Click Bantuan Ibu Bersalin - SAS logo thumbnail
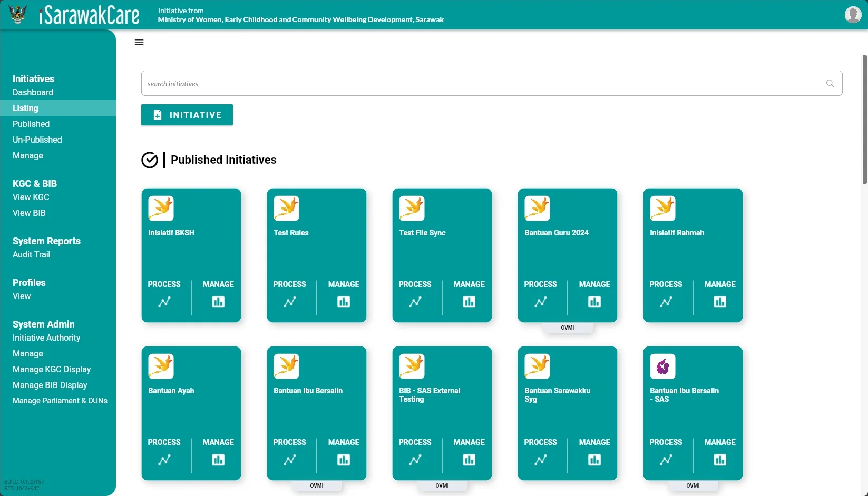This screenshot has width=868, height=496. pyautogui.click(x=662, y=366)
